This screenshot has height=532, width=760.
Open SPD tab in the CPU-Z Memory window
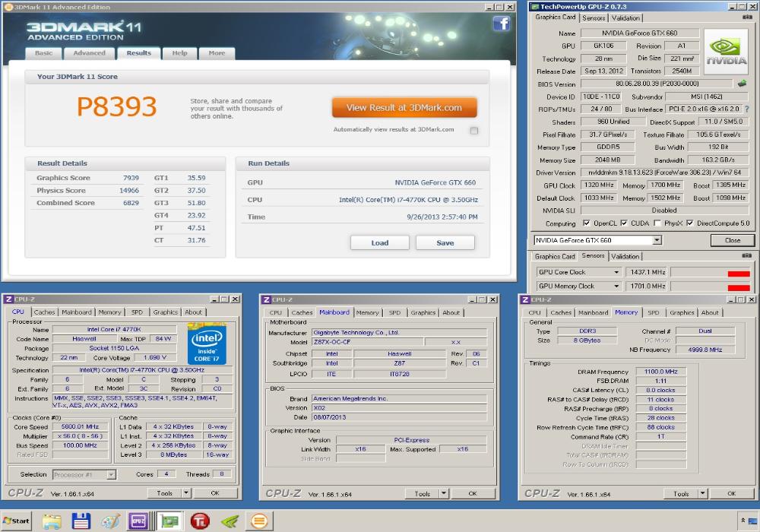click(x=654, y=313)
